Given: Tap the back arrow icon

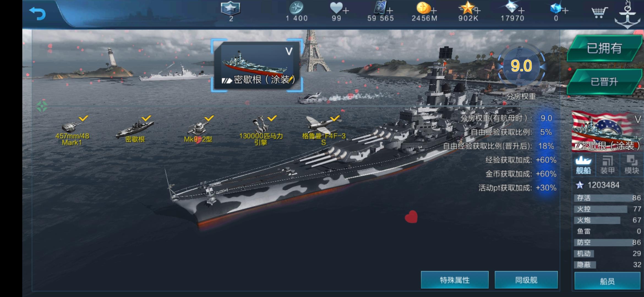Looking at the screenshot, I should tap(37, 13).
